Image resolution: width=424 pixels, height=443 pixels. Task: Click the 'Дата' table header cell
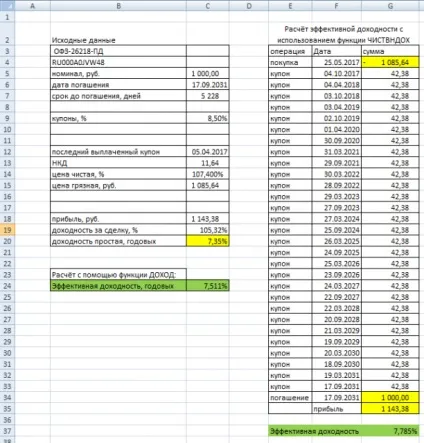pyautogui.click(x=336, y=51)
